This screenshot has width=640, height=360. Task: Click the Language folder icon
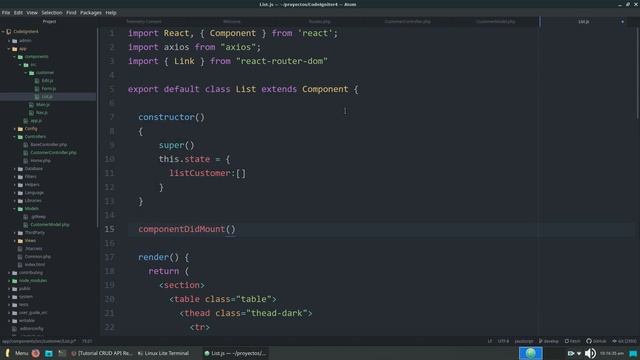point(20,193)
